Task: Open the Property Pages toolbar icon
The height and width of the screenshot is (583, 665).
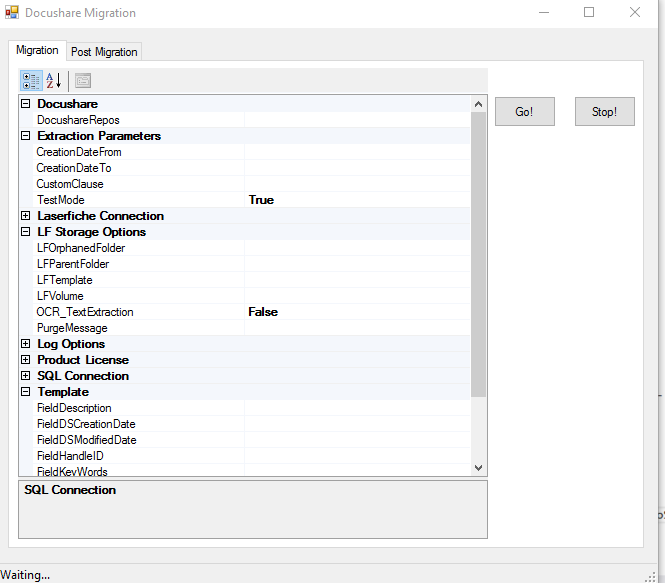Action: click(83, 81)
